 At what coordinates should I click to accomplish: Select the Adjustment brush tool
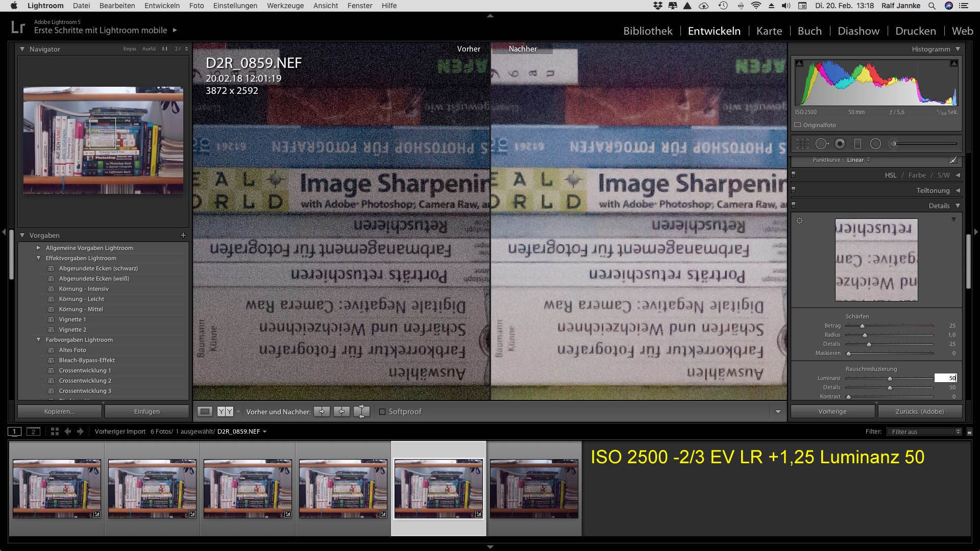[x=894, y=144]
